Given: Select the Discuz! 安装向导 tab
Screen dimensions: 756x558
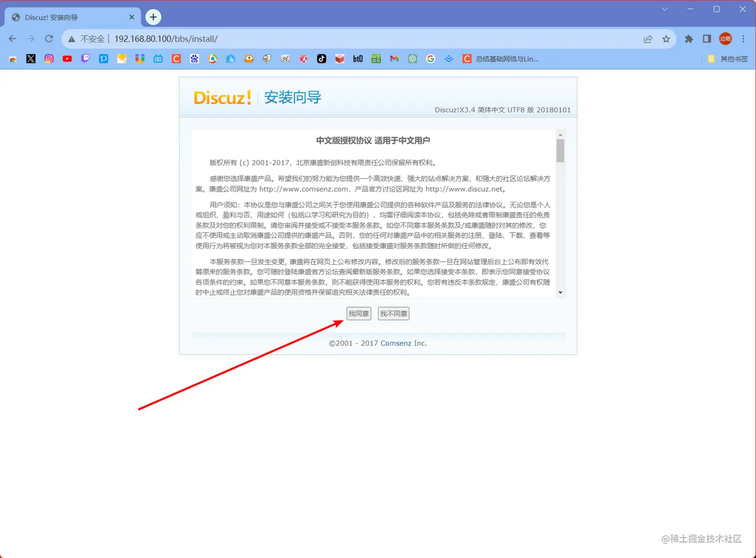Looking at the screenshot, I should [x=72, y=18].
